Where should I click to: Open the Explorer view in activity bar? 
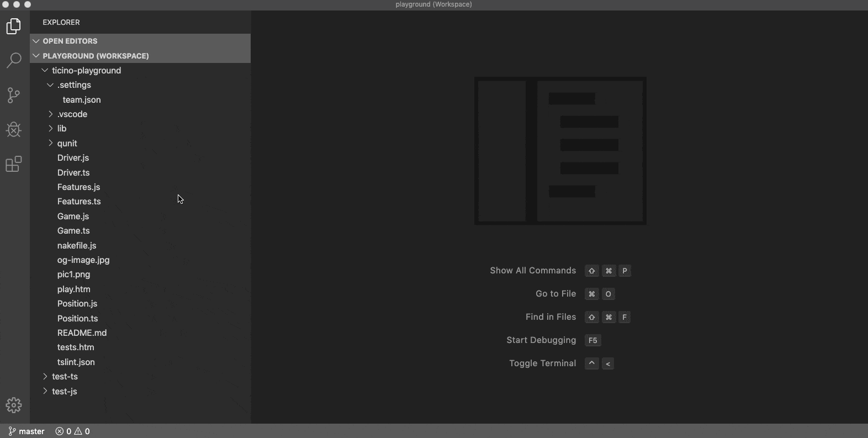pyautogui.click(x=14, y=26)
